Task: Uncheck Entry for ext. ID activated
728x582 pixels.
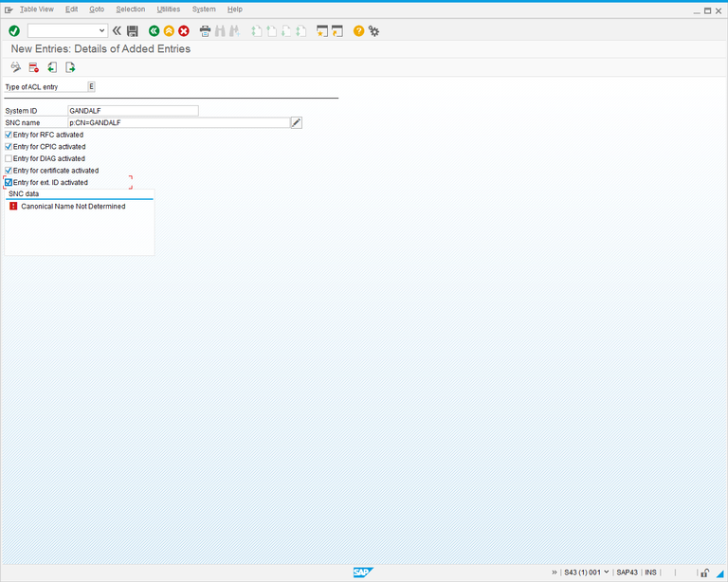Action: pyautogui.click(x=9, y=182)
